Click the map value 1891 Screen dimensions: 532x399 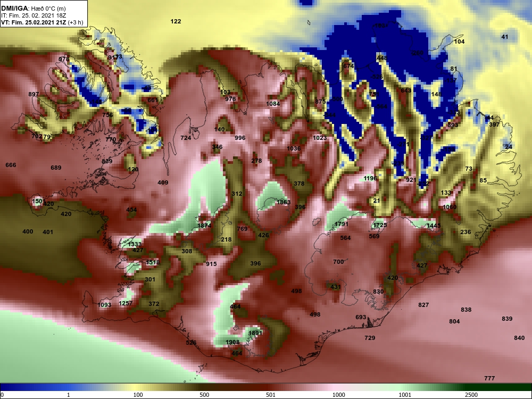[x=255, y=333]
